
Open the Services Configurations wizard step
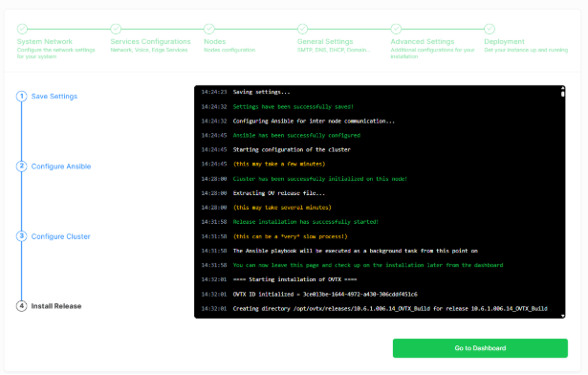pyautogui.click(x=150, y=42)
